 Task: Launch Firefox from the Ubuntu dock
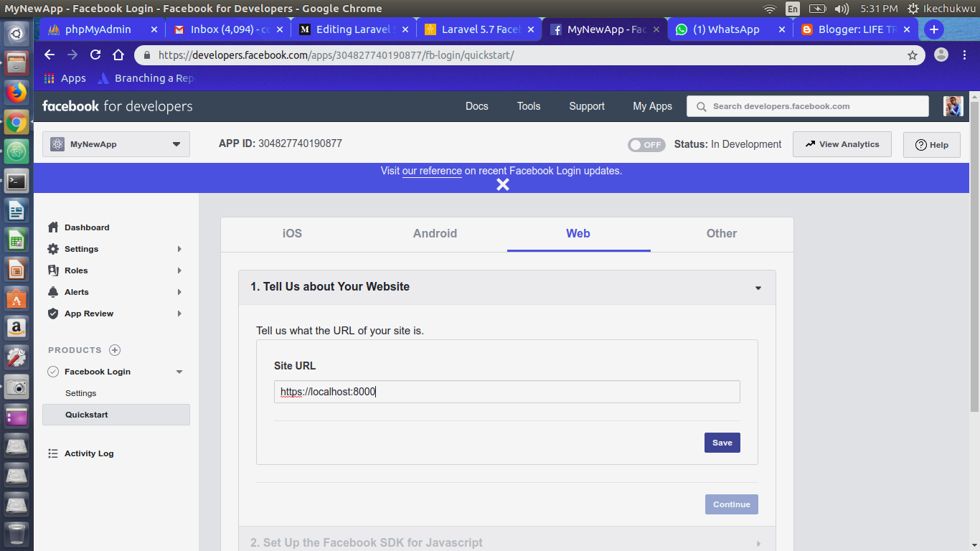point(17,93)
